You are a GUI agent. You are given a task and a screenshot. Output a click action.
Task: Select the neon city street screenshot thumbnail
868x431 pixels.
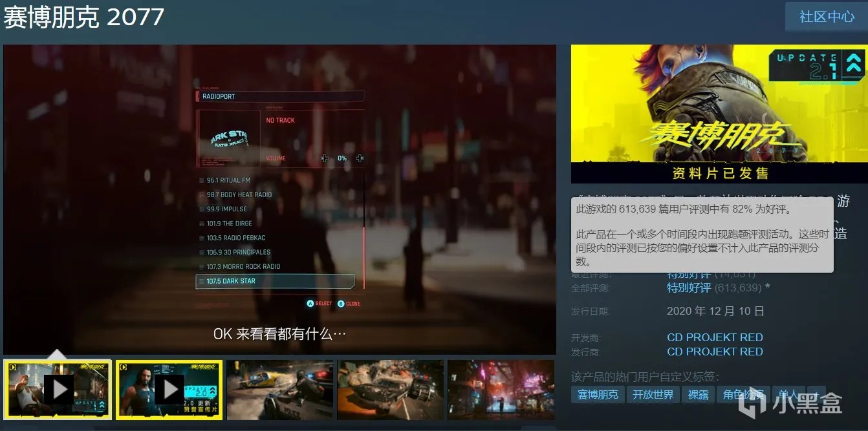pyautogui.click(x=501, y=390)
